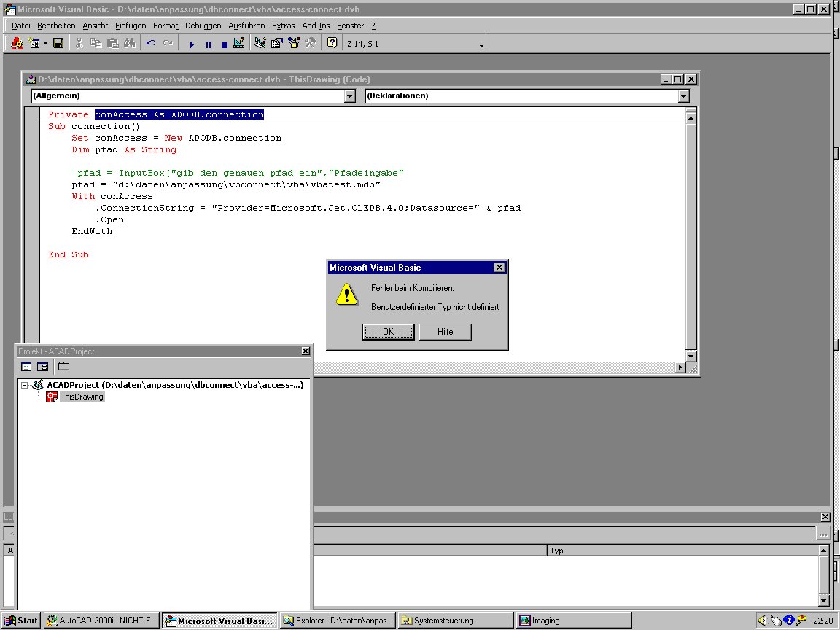Open the ? help menu
The image size is (840, 630).
point(373,26)
